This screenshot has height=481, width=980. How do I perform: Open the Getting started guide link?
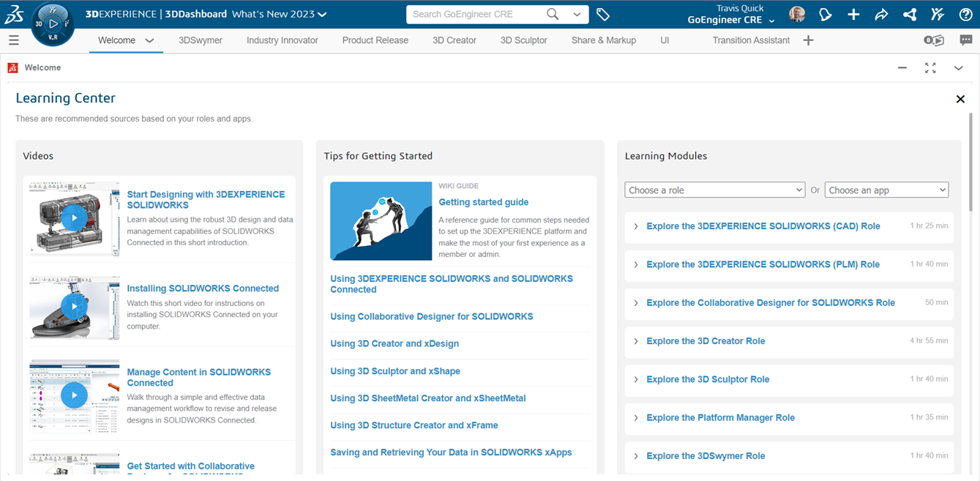[x=483, y=201]
